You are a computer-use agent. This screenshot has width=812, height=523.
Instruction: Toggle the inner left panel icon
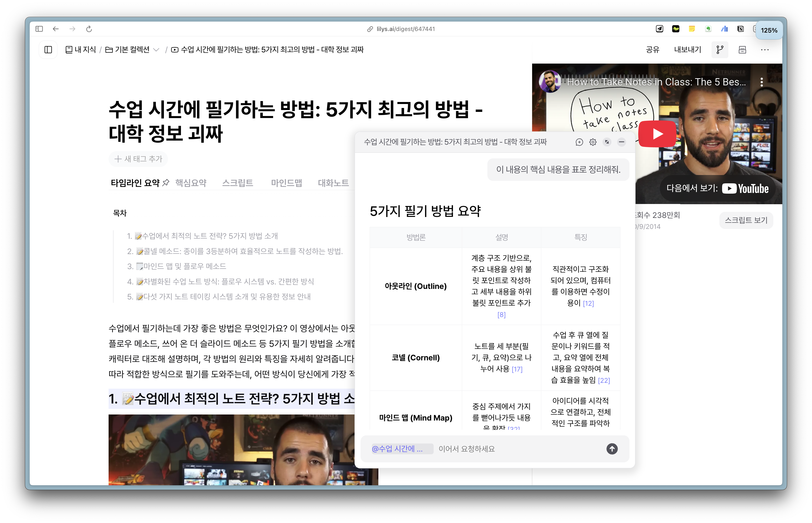pyautogui.click(x=48, y=50)
